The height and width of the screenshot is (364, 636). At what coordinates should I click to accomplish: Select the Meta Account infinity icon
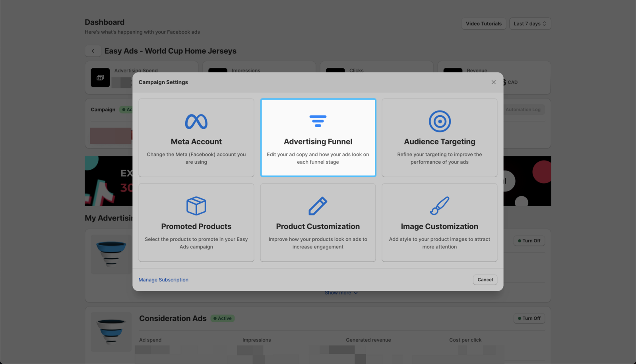click(x=196, y=121)
